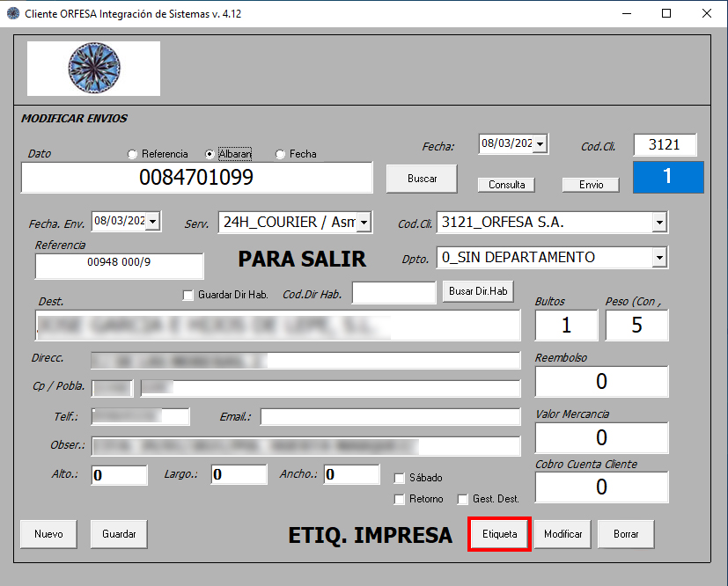Open the Fecha date dropdown
The width and height of the screenshot is (728, 586).
point(540,143)
